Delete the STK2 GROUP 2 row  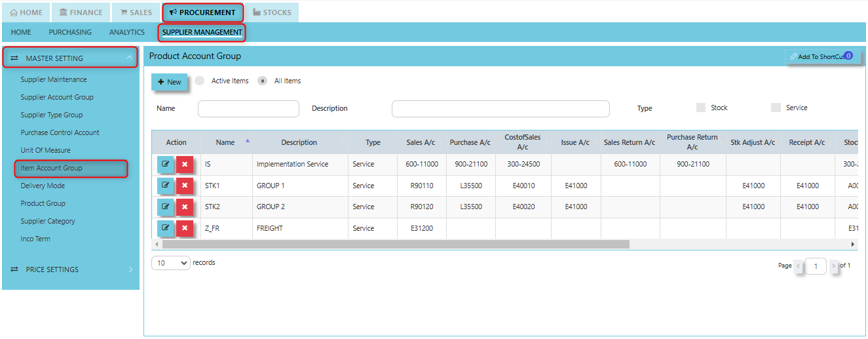click(x=185, y=207)
